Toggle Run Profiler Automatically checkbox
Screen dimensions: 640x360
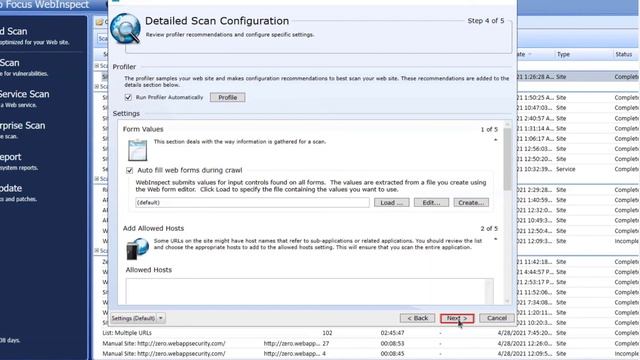tap(129, 98)
